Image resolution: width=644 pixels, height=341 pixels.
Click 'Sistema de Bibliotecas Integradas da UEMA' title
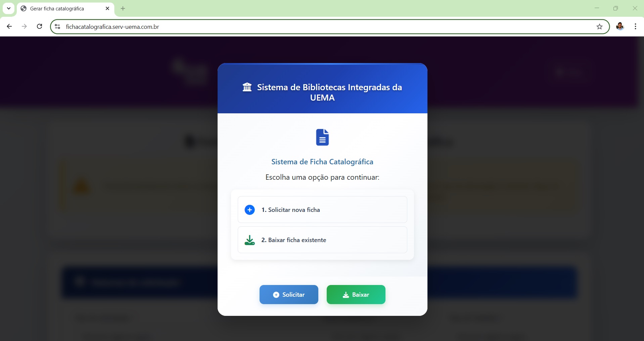(329, 92)
